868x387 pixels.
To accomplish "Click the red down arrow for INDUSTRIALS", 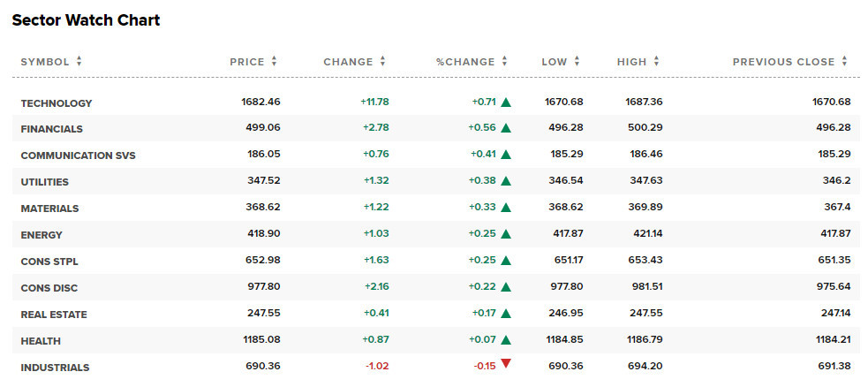I will tap(506, 363).
